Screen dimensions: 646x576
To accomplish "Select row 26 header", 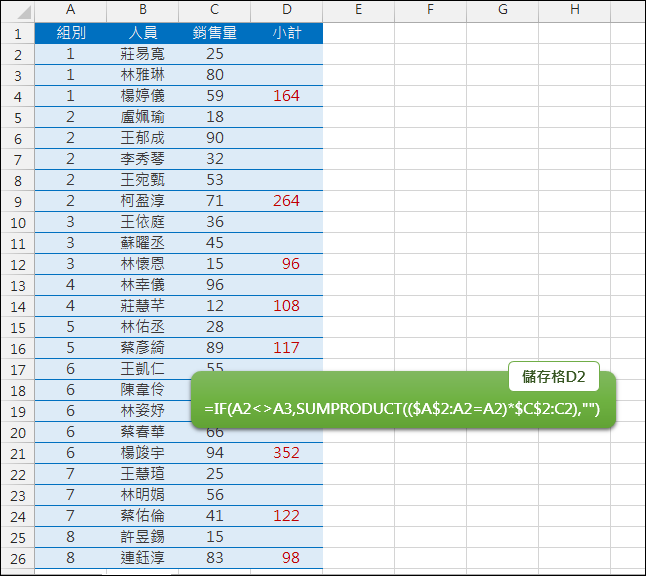I will [18, 558].
